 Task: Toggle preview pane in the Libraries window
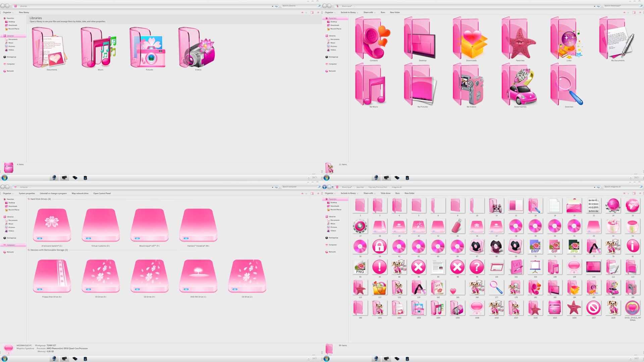pyautogui.click(x=312, y=12)
